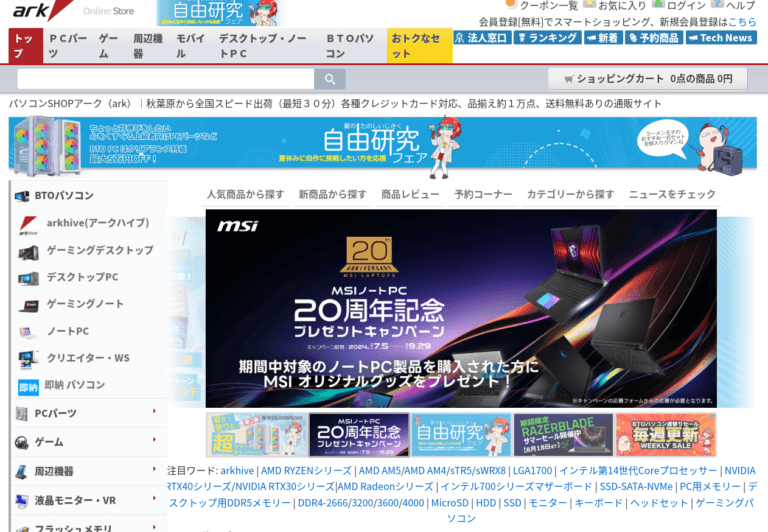Click the ゲーミングノート laptop icon
768x532 pixels.
coord(28,306)
